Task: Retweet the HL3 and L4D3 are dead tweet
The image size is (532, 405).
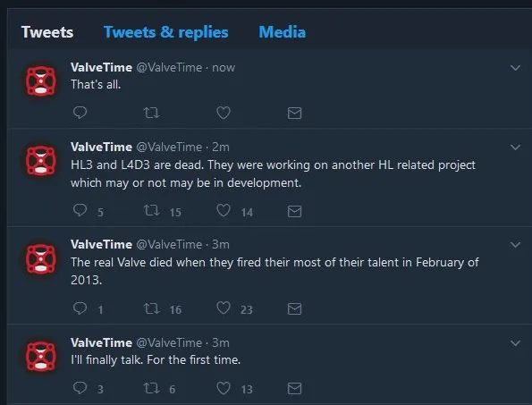Action: pyautogui.click(x=151, y=211)
